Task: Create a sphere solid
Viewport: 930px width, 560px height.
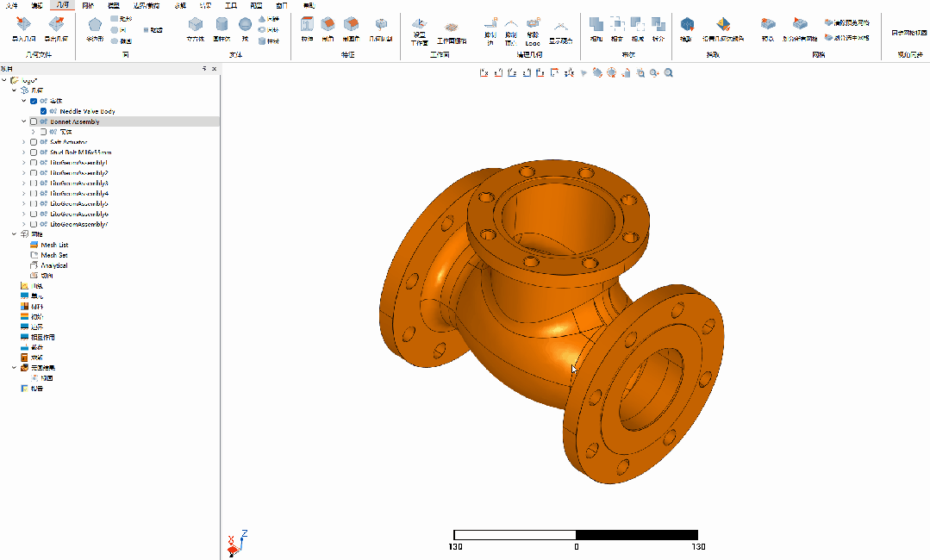Action: point(245,24)
